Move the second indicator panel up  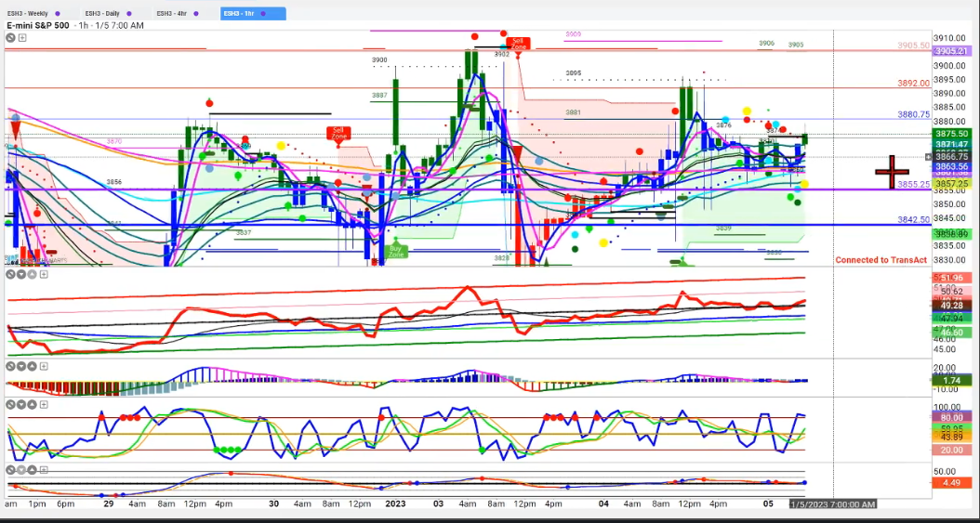(x=32, y=274)
